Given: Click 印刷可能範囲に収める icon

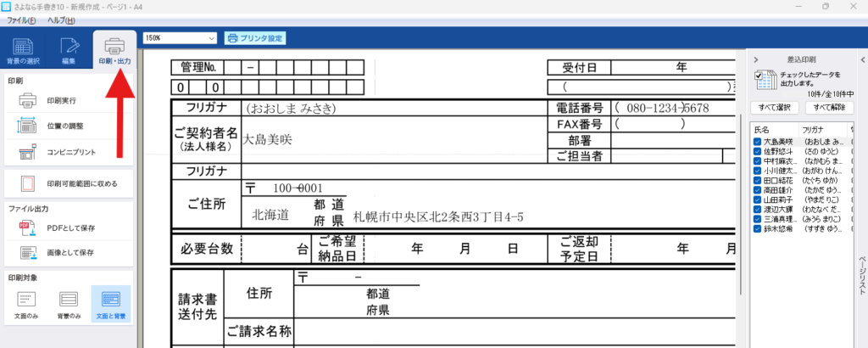Looking at the screenshot, I should click(27, 183).
